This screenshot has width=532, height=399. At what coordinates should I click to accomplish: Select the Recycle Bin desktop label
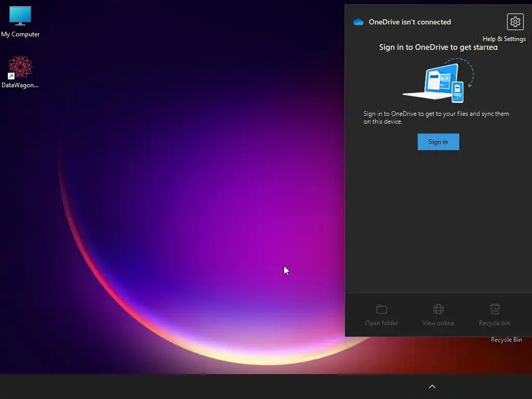click(506, 340)
